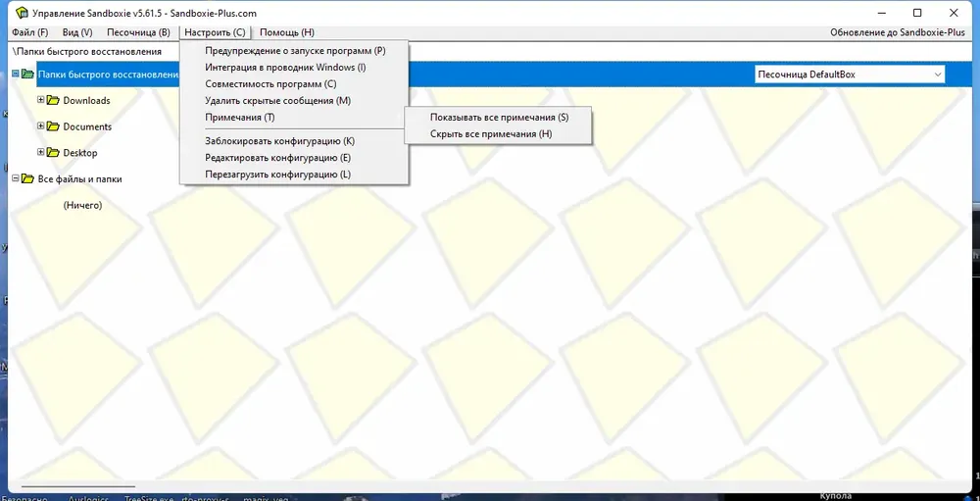Open the Вид (V) menu
Image resolution: width=980 pixels, height=501 pixels.
tap(77, 32)
